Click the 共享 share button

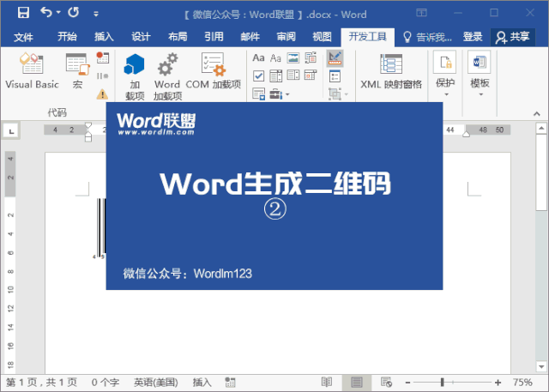pyautogui.click(x=513, y=37)
